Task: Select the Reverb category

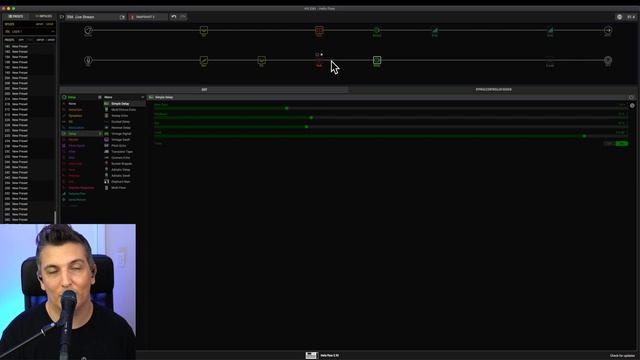Action: pos(73,140)
